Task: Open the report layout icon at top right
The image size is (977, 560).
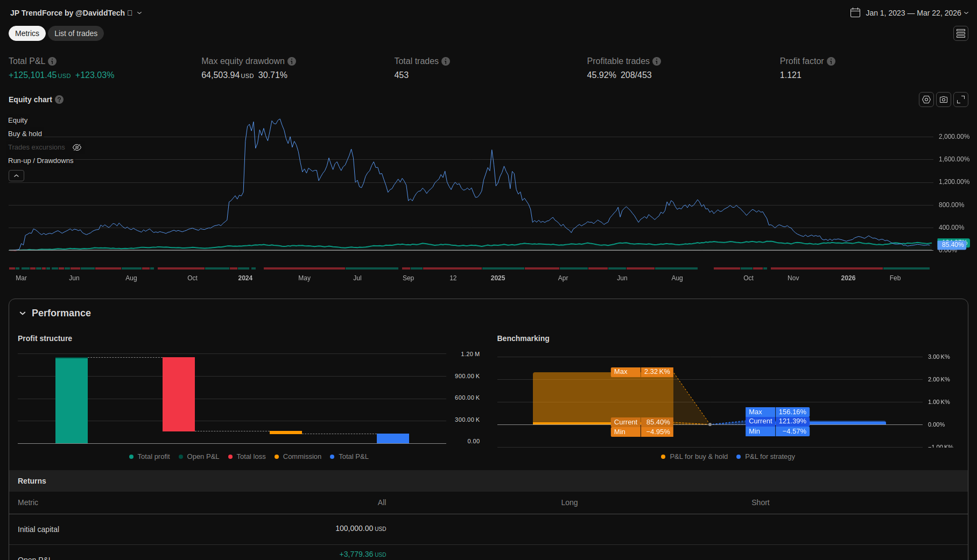Action: click(x=960, y=33)
